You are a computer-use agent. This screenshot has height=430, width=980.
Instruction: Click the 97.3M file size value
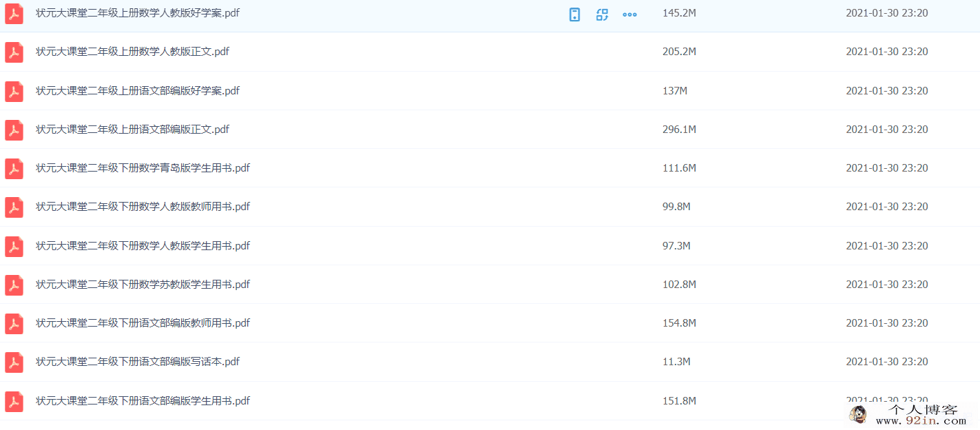click(x=676, y=245)
